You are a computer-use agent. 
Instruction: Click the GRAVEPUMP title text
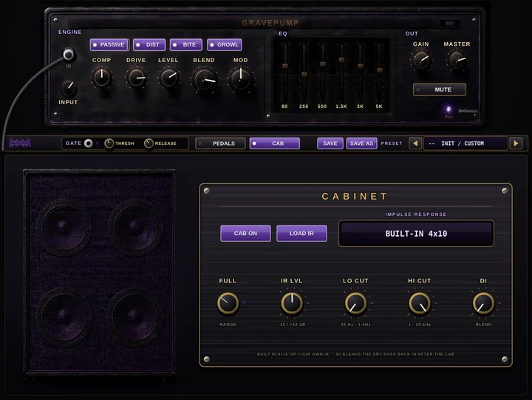tap(270, 23)
